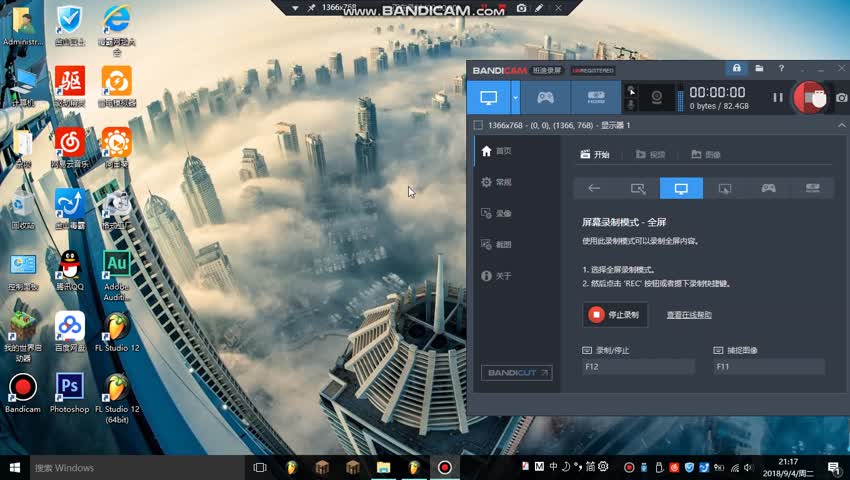Image resolution: width=850 pixels, height=480 pixels.
Task: Open screen mode dropdown arrow in Bandicam
Action: click(x=516, y=98)
